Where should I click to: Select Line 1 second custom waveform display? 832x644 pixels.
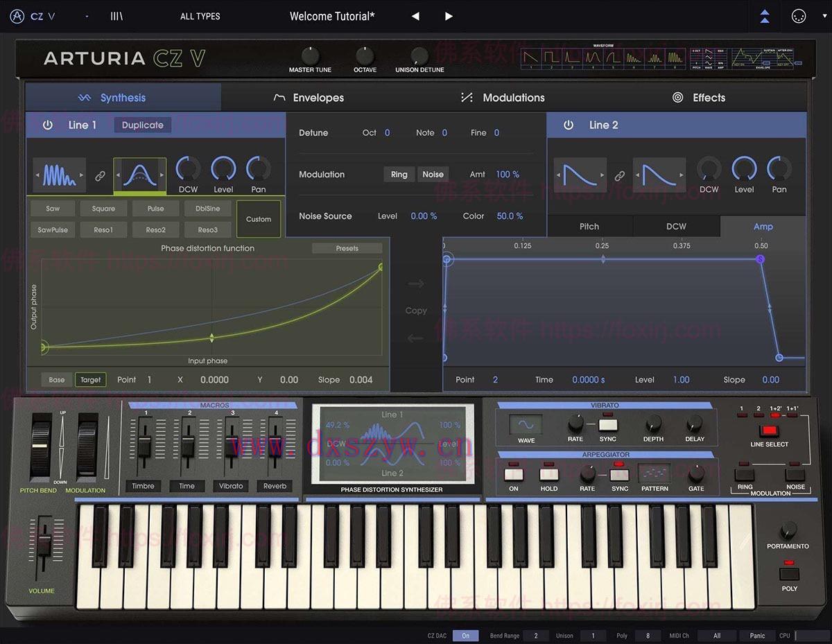pos(140,176)
